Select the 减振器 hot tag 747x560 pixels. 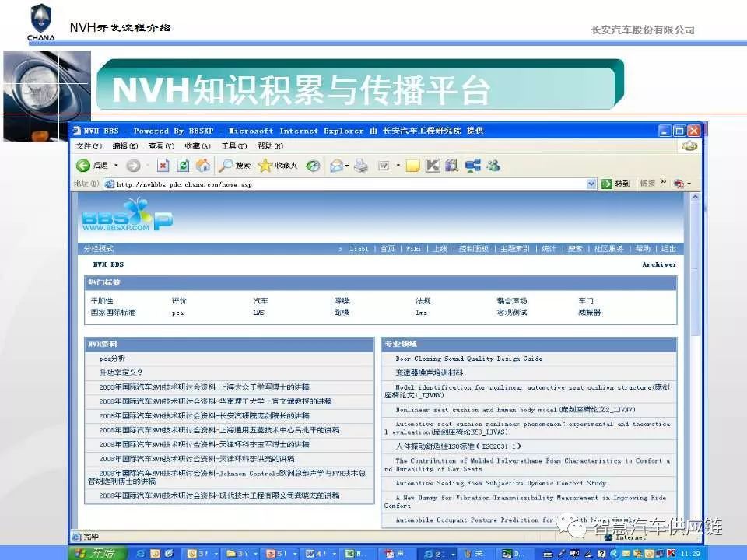click(x=590, y=313)
